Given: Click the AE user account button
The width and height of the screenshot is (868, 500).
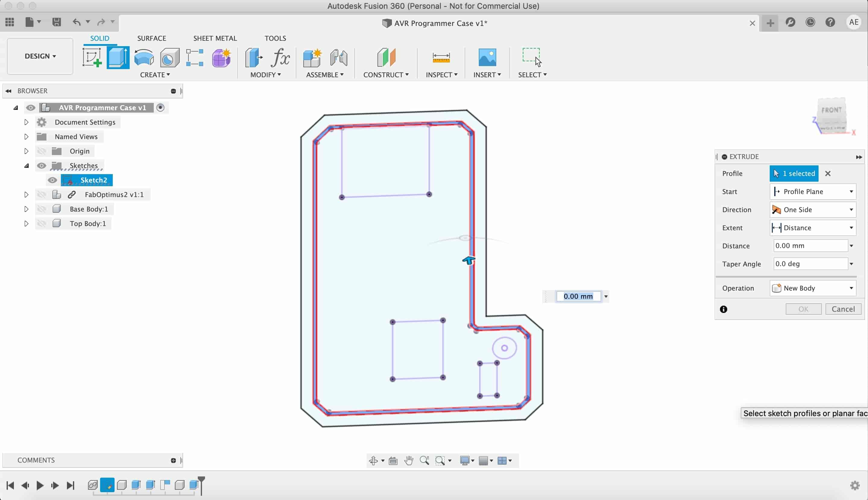Looking at the screenshot, I should pos(854,22).
